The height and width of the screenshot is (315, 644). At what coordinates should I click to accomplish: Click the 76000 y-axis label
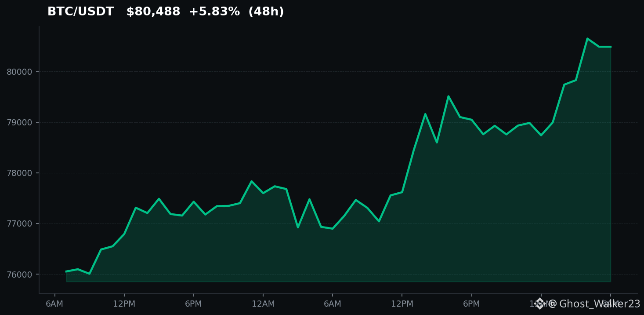[x=19, y=275]
